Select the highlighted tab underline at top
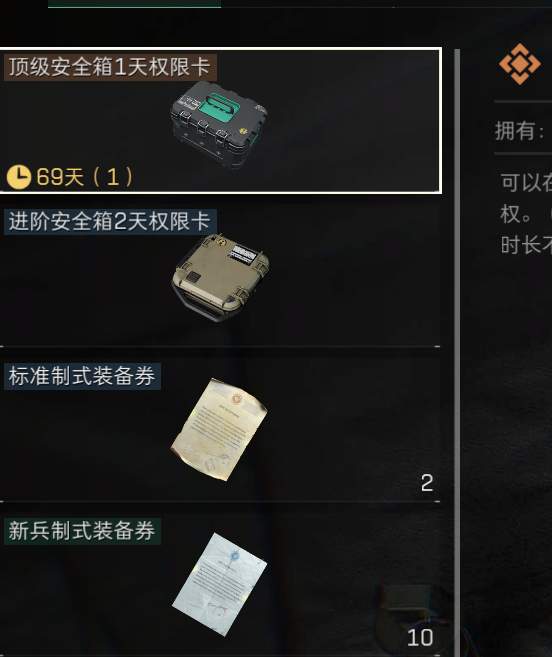Viewport: 552px width, 657px height. (135, 6)
